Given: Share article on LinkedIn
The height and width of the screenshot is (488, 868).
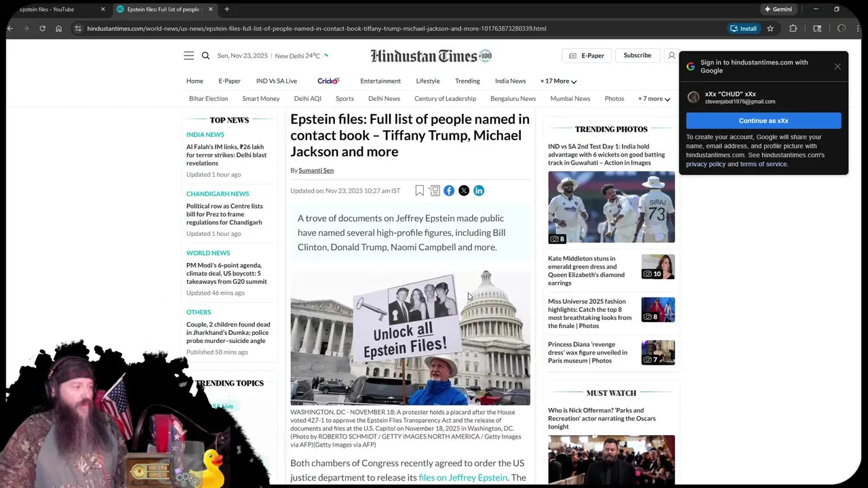Looking at the screenshot, I should (479, 190).
